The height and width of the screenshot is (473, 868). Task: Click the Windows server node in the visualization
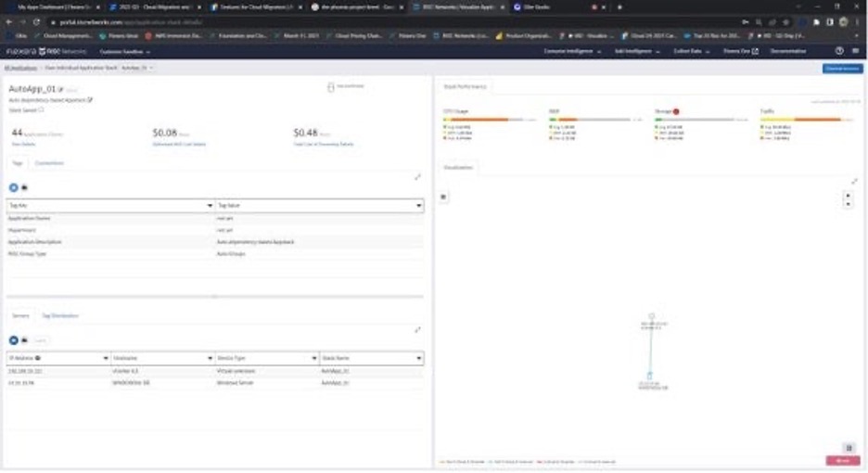tap(651, 376)
